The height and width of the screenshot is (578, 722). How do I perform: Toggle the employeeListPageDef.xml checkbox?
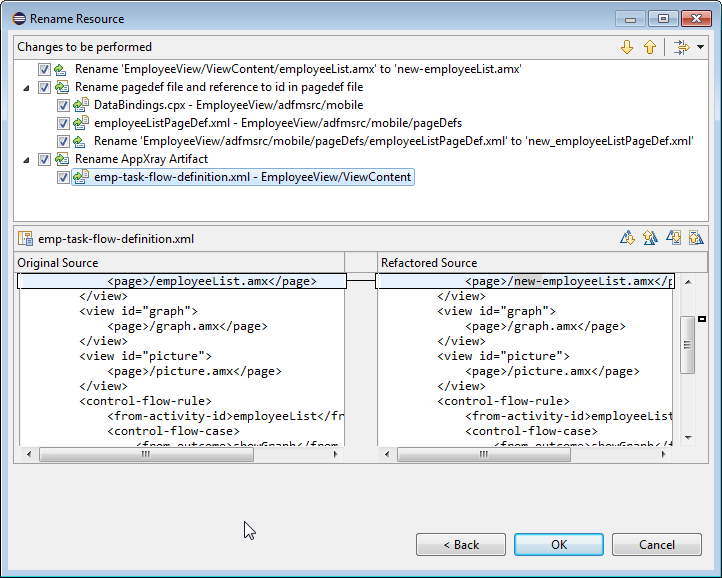pyautogui.click(x=63, y=123)
